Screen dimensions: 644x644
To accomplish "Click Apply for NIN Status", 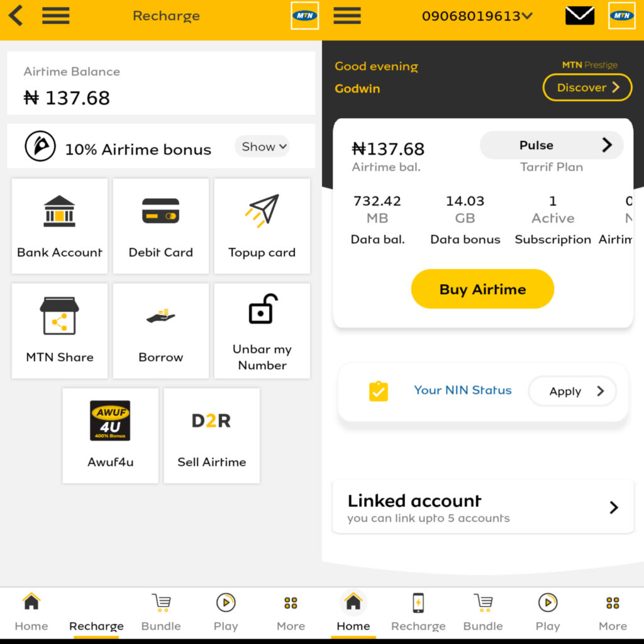I will click(573, 391).
